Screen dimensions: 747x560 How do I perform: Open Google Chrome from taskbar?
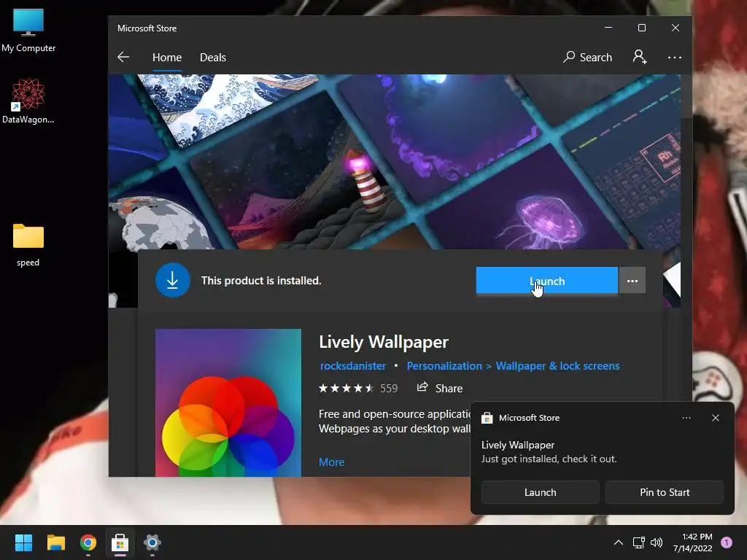tap(88, 542)
